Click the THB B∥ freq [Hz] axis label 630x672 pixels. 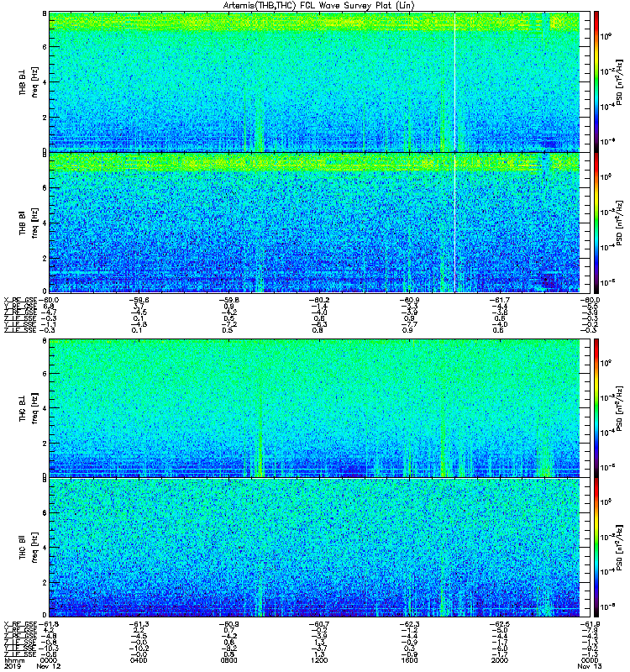click(x=28, y=223)
